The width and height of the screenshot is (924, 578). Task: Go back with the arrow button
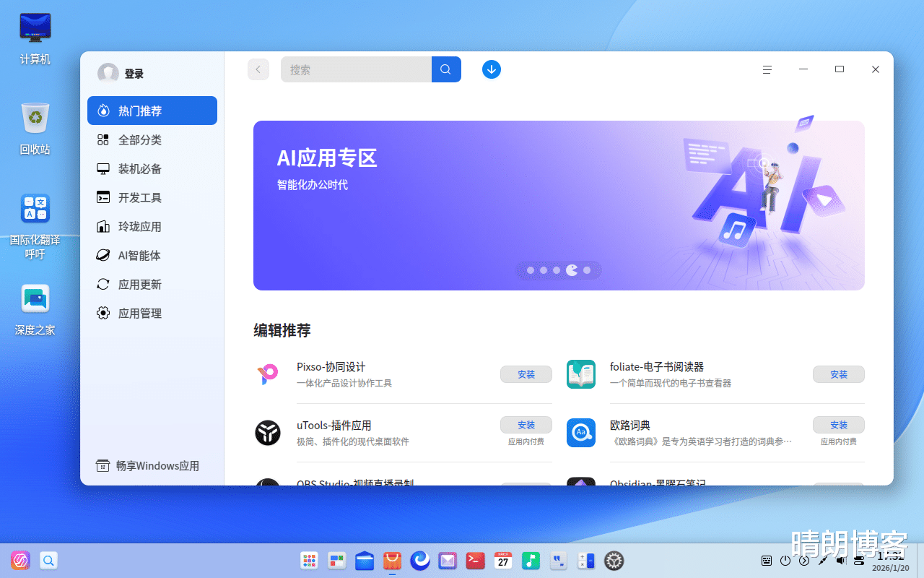(x=258, y=69)
